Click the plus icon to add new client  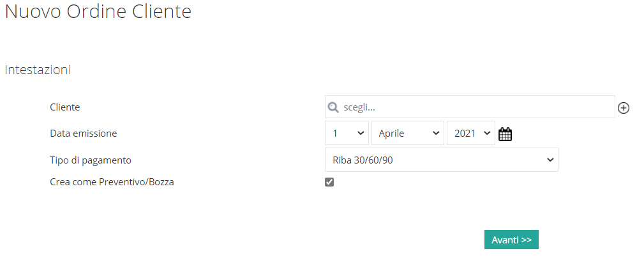(624, 108)
